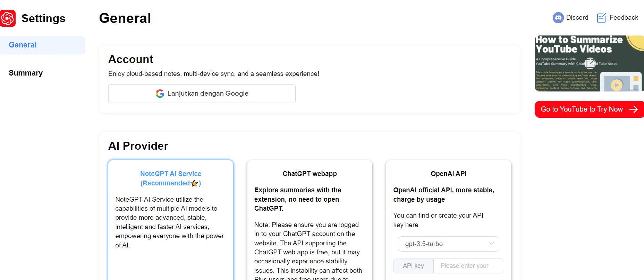
Task: Click the Google G logo
Action: (160, 94)
